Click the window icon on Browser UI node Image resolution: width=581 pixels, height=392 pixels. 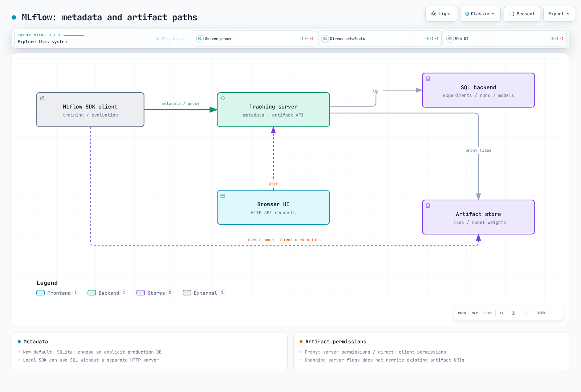(x=223, y=196)
